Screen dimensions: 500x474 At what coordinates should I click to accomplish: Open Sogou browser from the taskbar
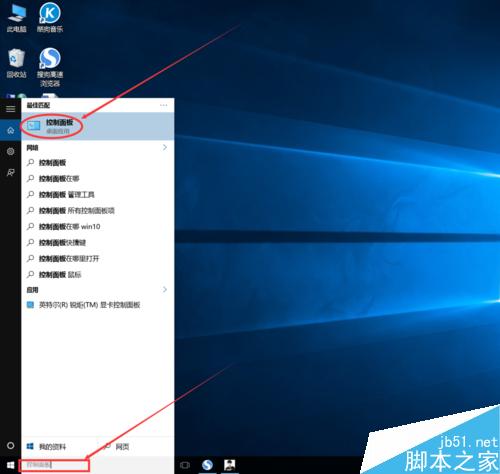[x=207, y=465]
